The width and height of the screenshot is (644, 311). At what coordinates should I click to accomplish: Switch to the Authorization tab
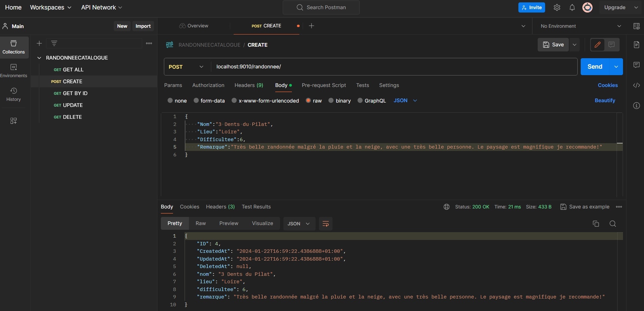pos(208,85)
